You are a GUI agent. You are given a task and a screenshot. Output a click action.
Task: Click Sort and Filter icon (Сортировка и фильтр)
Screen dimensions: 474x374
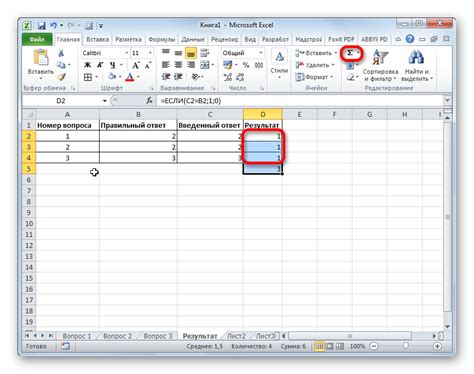tap(380, 57)
